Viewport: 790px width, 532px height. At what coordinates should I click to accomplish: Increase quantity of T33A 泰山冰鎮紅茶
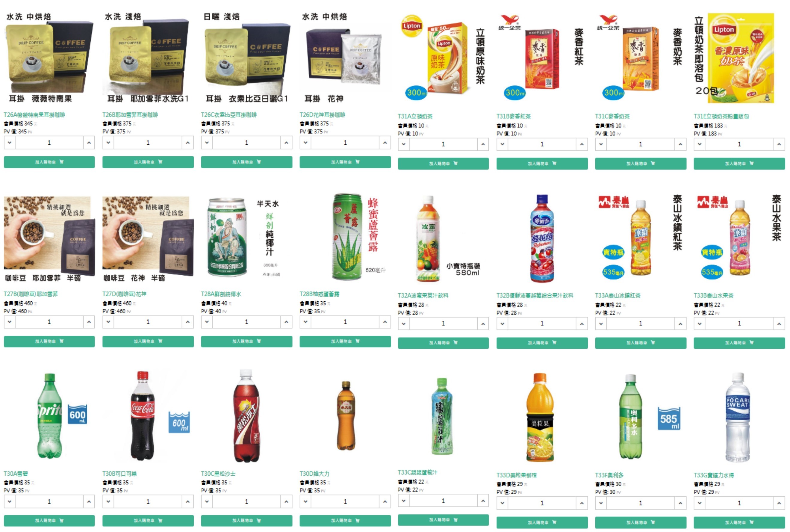click(x=680, y=324)
